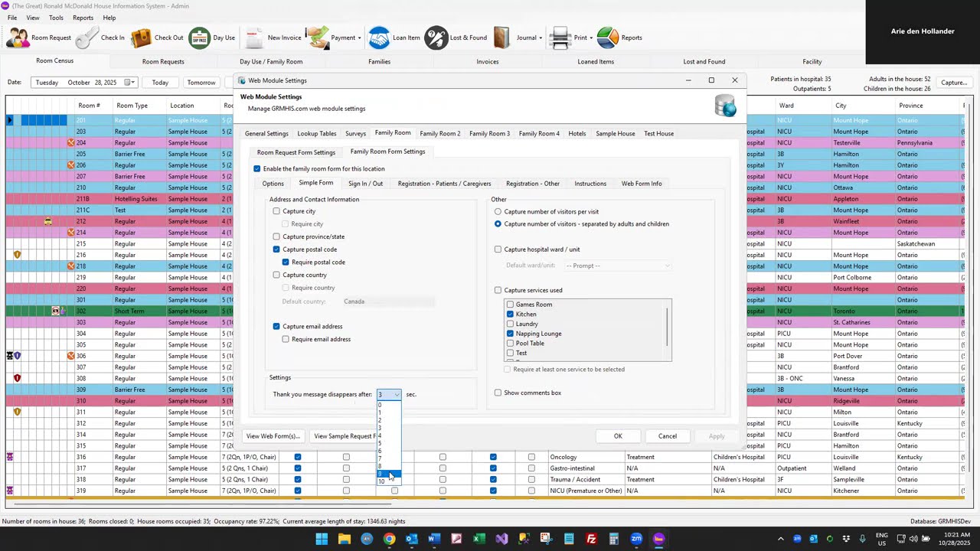Uncheck the Require postal code checkbox
The width and height of the screenshot is (980, 551).
[x=286, y=262]
